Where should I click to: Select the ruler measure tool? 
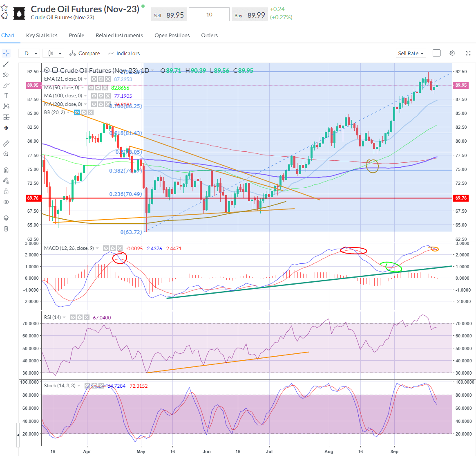click(6, 144)
